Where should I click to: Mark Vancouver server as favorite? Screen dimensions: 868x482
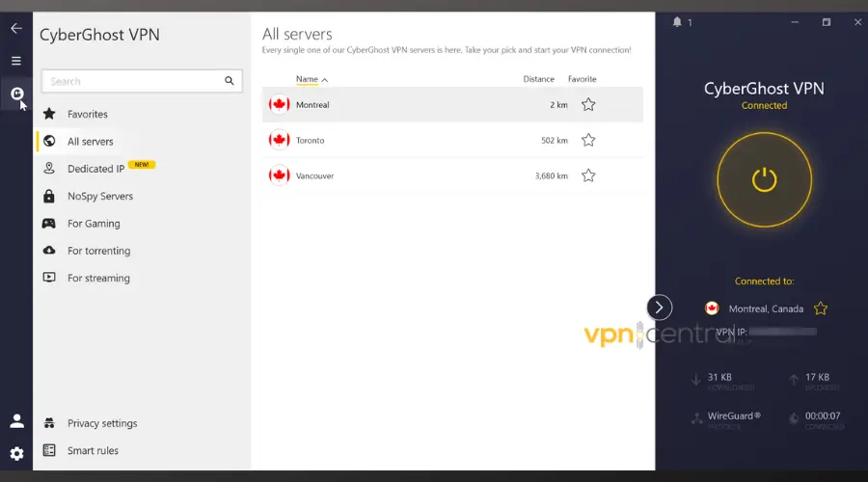588,175
